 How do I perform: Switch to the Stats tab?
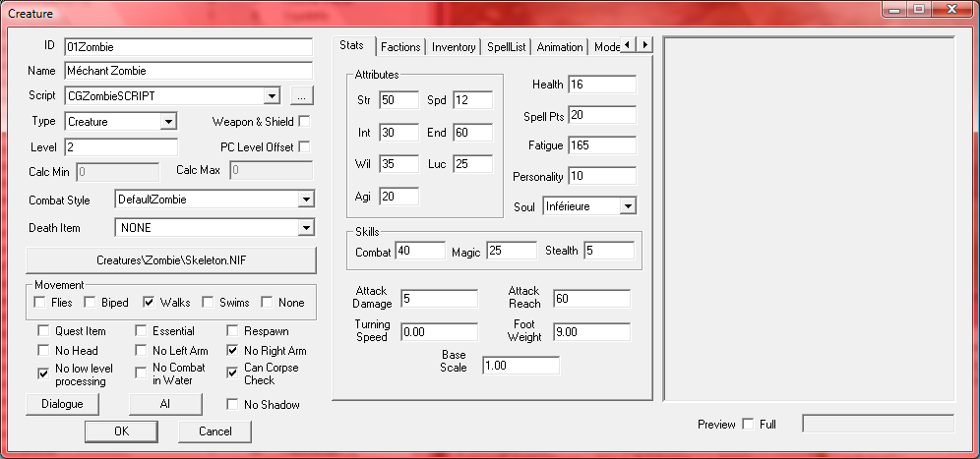coord(352,45)
